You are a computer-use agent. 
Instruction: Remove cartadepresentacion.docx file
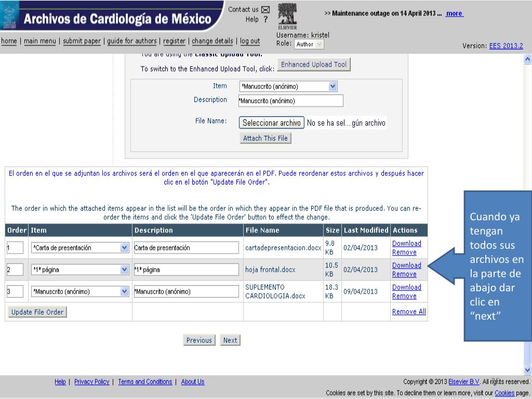pyautogui.click(x=404, y=252)
